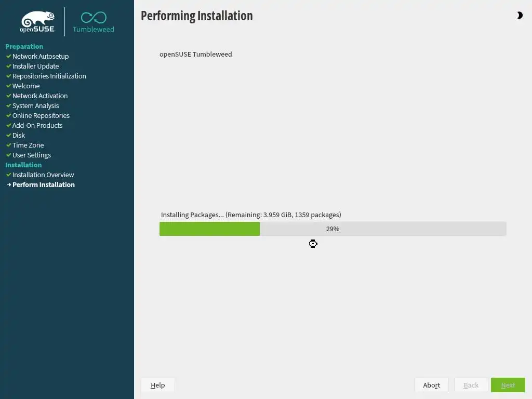Screen dimensions: 532x399
Task: Select Installer Update step
Action: point(36,66)
